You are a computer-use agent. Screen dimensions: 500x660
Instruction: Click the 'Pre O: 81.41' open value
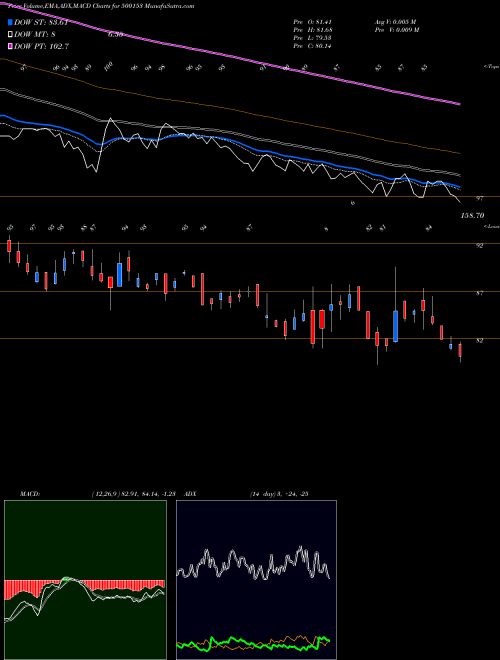click(x=312, y=22)
